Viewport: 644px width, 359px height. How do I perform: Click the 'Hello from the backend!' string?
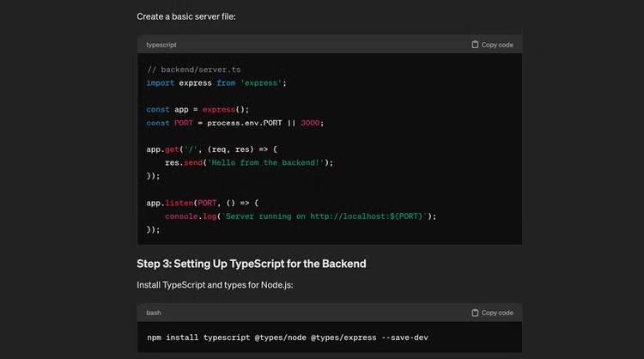click(265, 162)
